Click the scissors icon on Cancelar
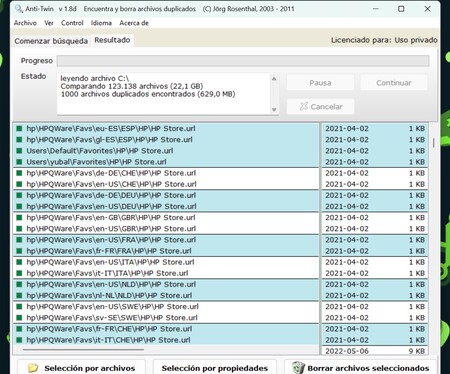The image size is (450, 374). pyautogui.click(x=304, y=106)
